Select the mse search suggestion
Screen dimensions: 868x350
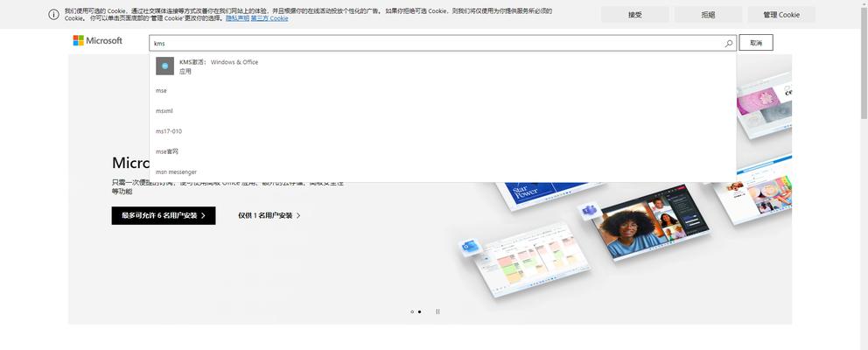(443, 90)
